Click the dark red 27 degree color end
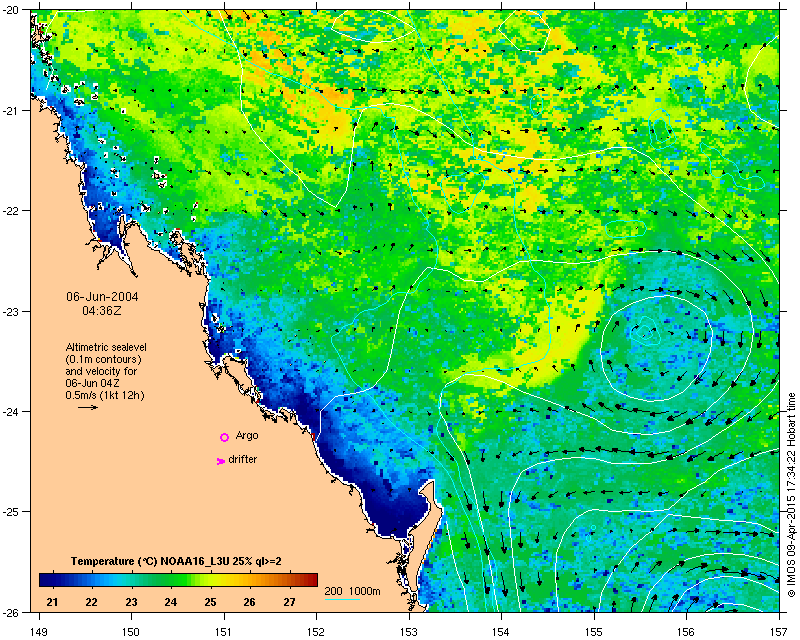800x640 pixels. 309,580
